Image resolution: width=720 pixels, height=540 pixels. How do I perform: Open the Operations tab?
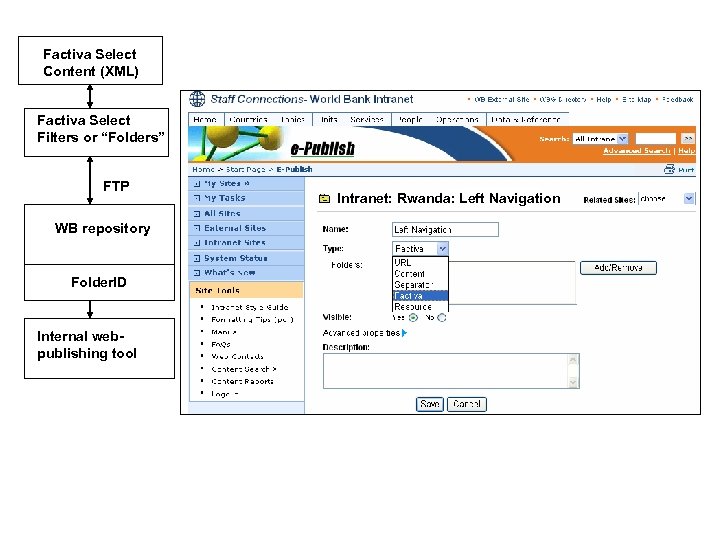click(x=457, y=119)
